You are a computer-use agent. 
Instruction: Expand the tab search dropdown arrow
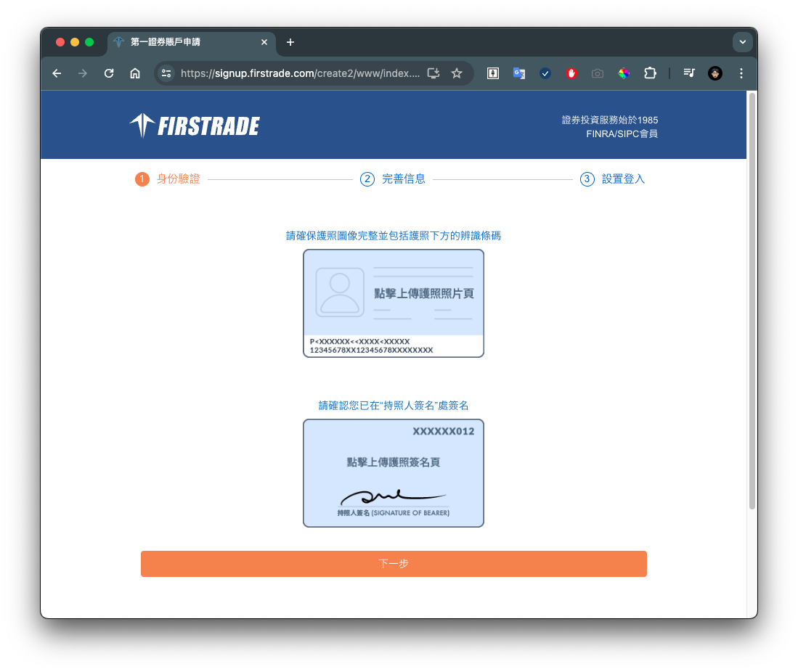click(742, 42)
